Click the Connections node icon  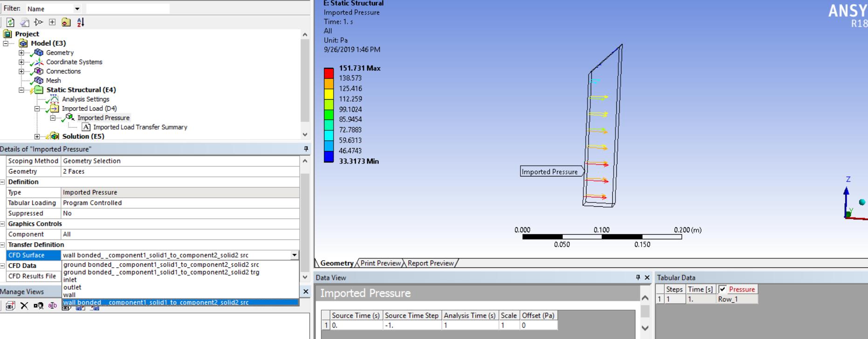(39, 71)
